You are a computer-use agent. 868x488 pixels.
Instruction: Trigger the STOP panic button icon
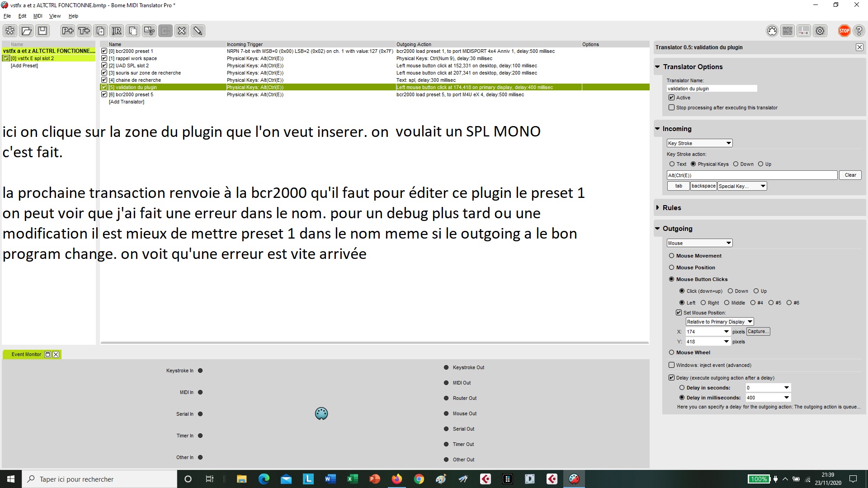(844, 31)
